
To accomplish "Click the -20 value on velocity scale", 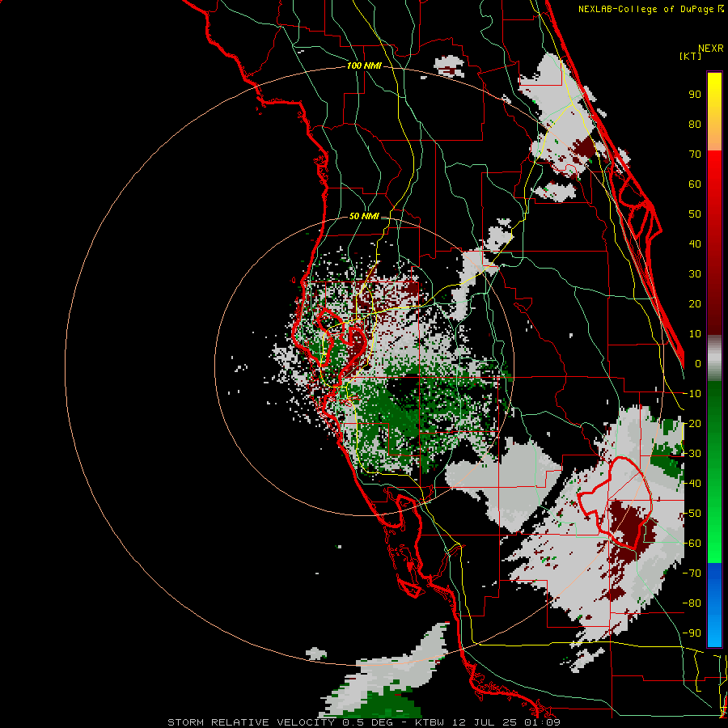I will point(692,424).
